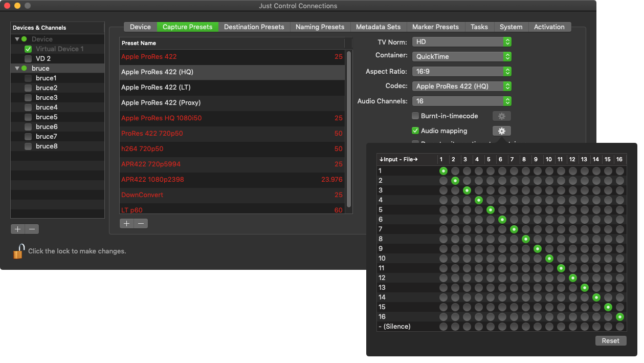This screenshot has width=644, height=363.
Task: Select the Capture Presets tab
Action: pyautogui.click(x=188, y=27)
